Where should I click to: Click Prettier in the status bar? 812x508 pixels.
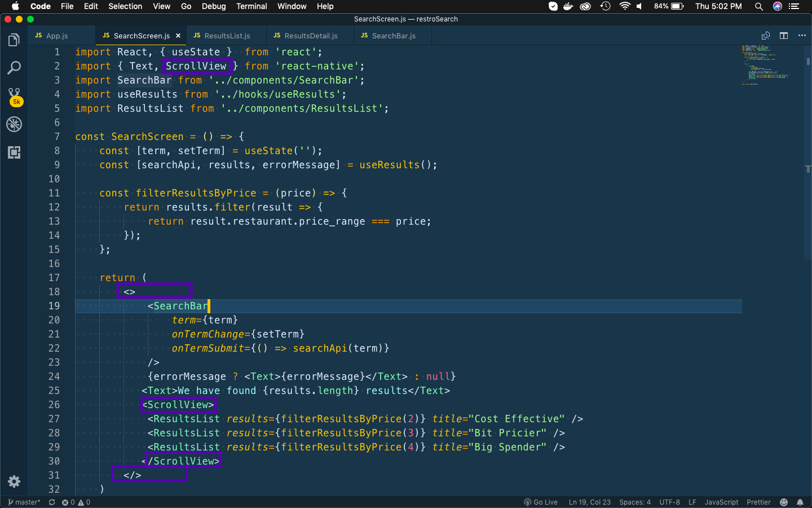(758, 502)
